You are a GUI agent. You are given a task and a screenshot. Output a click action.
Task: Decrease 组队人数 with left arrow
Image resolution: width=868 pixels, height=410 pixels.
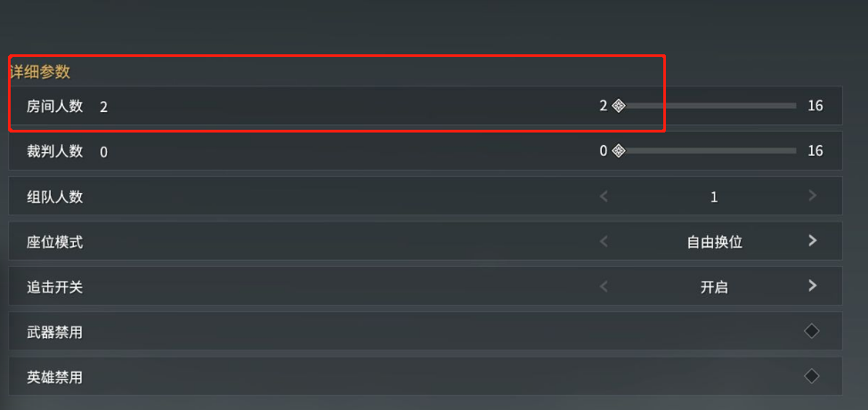(604, 196)
